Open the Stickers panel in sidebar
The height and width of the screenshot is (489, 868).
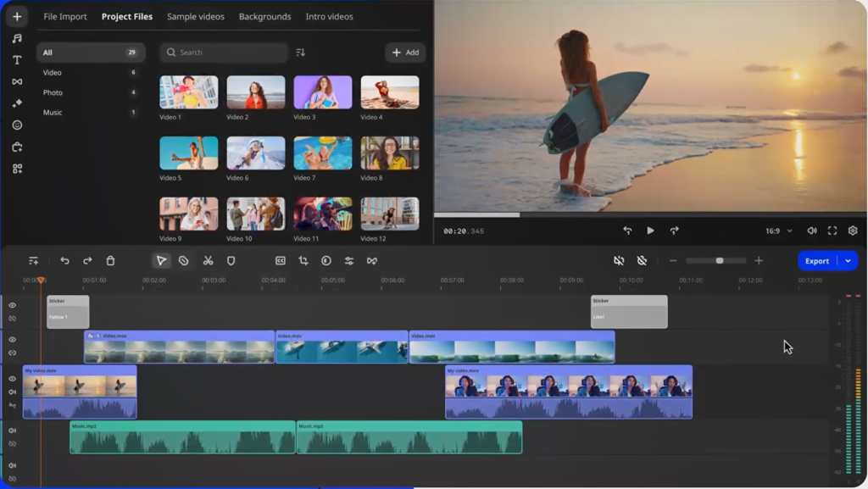tap(15, 123)
